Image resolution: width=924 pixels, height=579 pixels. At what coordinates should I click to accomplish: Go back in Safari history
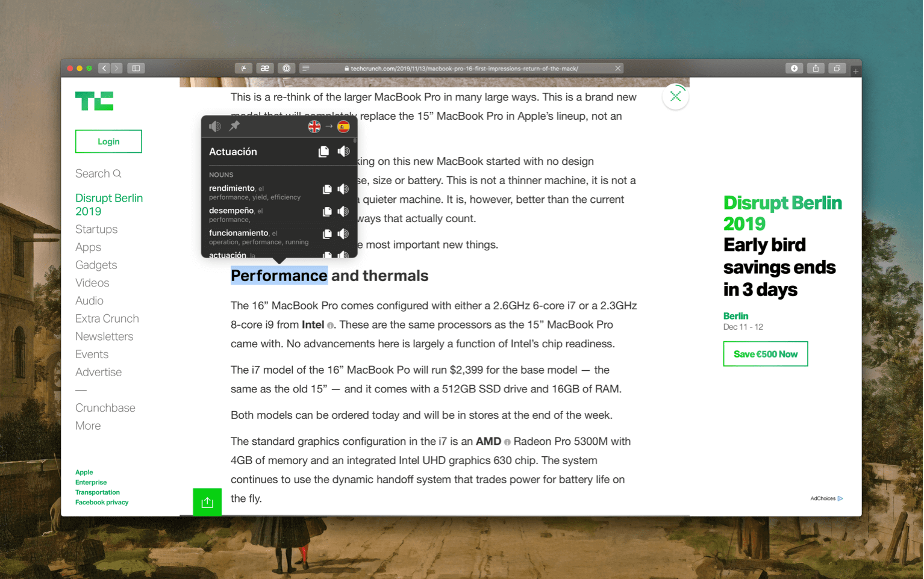click(x=104, y=68)
